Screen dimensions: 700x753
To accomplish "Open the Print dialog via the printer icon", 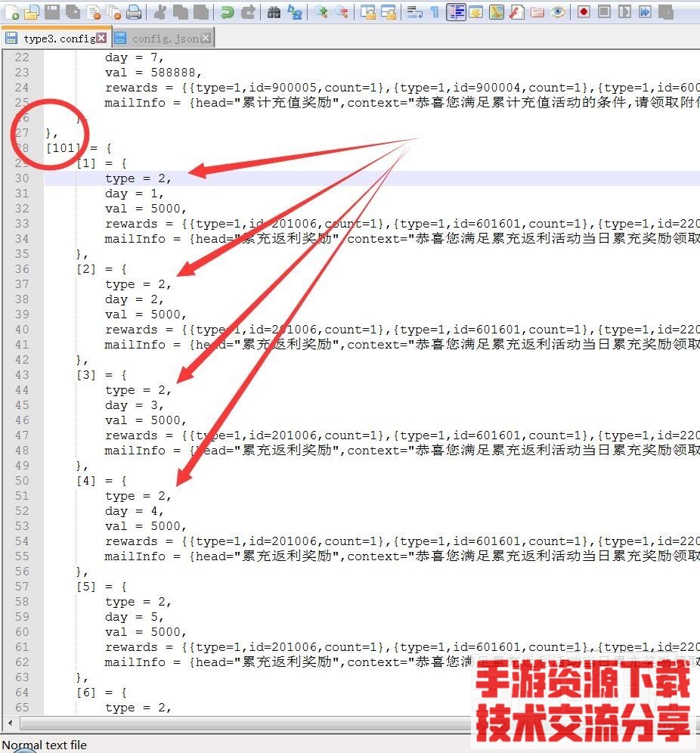I will [134, 12].
